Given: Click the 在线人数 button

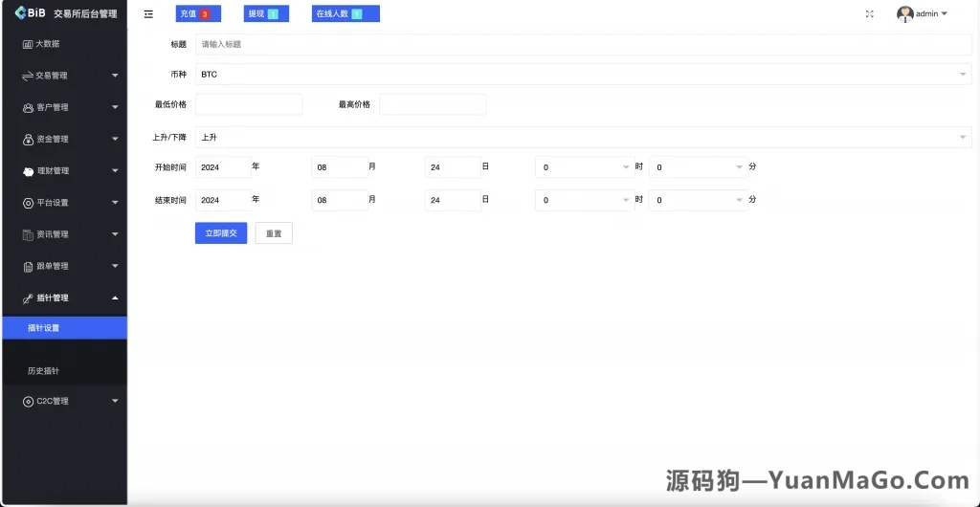Looking at the screenshot, I should (345, 13).
